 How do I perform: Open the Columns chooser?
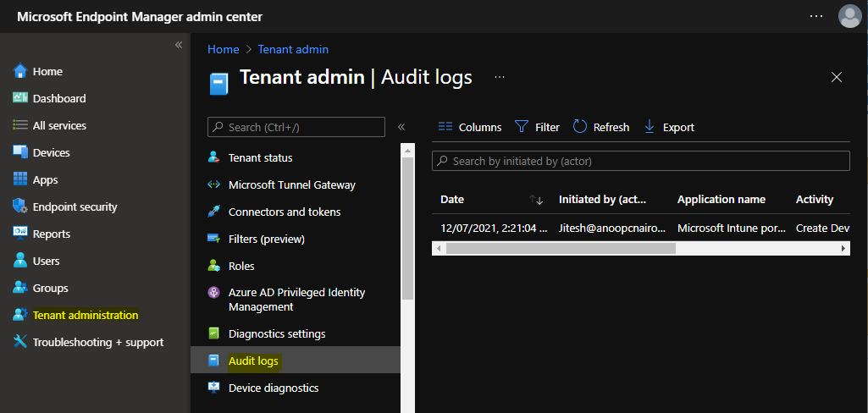click(x=469, y=127)
